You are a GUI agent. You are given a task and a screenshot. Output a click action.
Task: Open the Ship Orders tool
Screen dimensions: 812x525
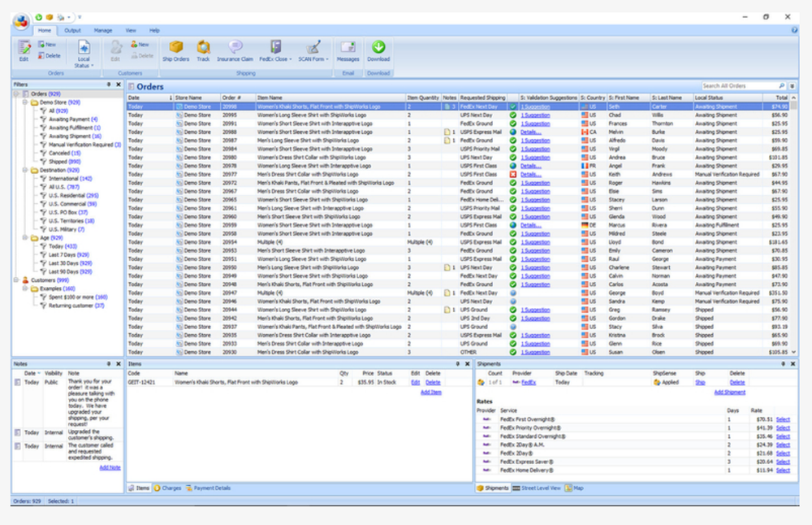pyautogui.click(x=175, y=50)
